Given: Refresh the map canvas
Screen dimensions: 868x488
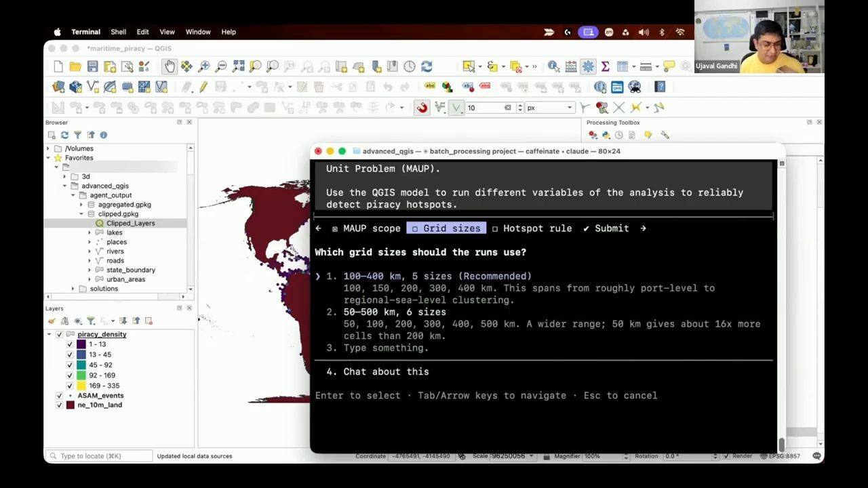Looking at the screenshot, I should pyautogui.click(x=427, y=66).
